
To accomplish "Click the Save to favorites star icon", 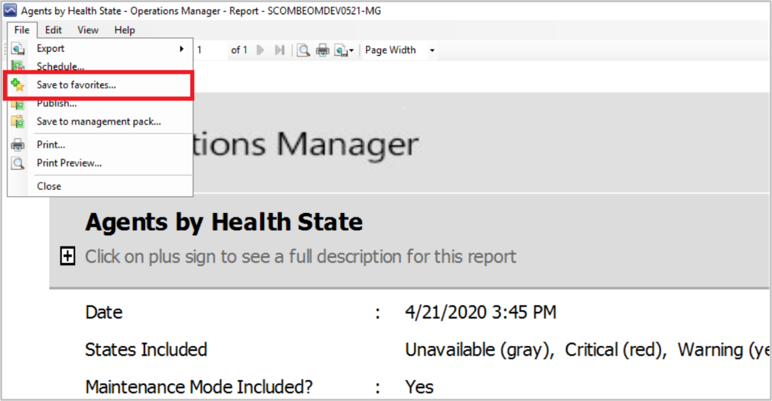I will coord(18,85).
